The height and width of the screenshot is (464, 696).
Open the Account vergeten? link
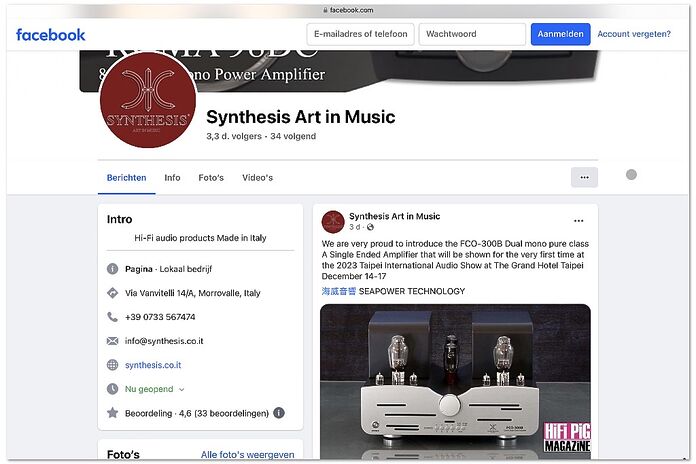633,34
